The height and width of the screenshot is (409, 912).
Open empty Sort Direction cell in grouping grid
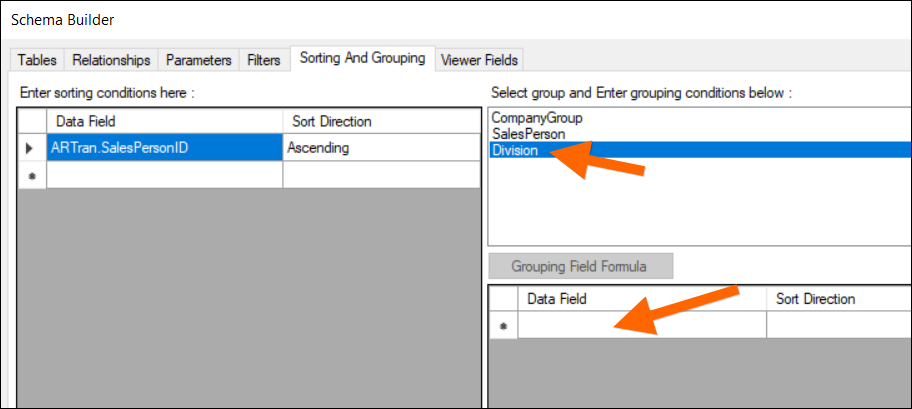(x=838, y=326)
